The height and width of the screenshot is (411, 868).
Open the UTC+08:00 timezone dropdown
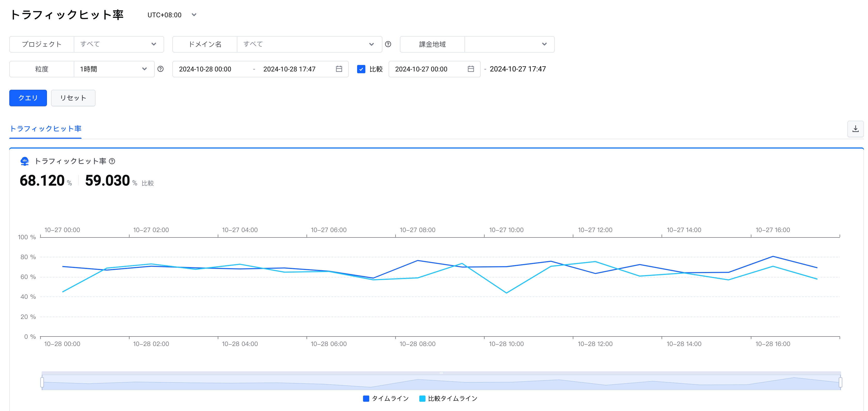click(x=172, y=15)
